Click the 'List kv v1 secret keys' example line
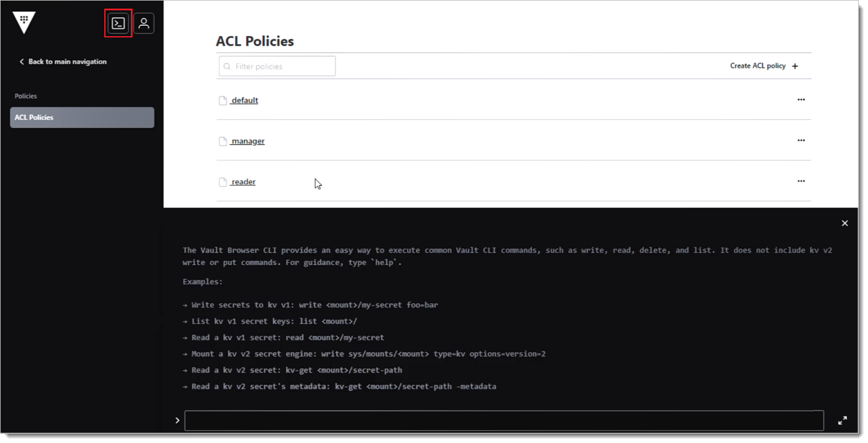 270,322
